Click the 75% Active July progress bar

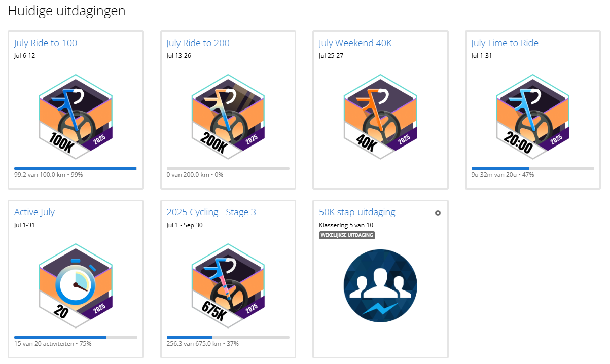pos(76,337)
